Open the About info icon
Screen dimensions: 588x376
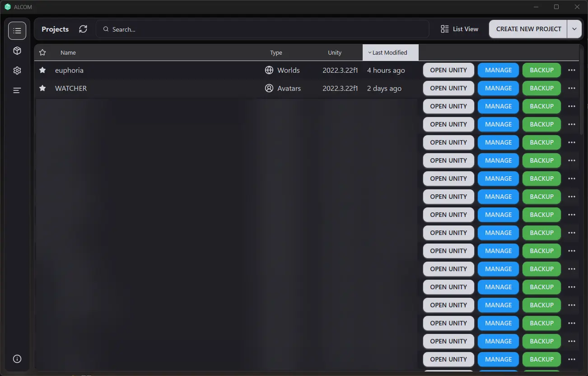point(17,359)
